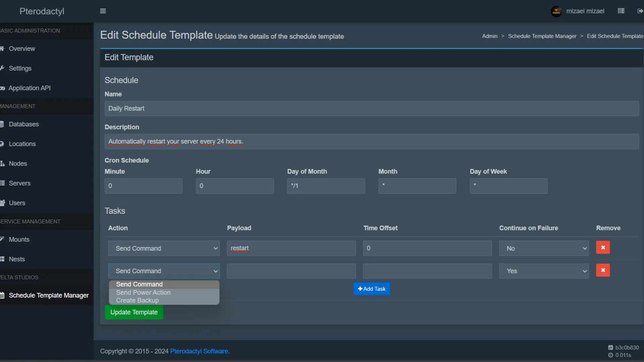
Task: Click the Day of Month cron field
Action: pyautogui.click(x=326, y=186)
